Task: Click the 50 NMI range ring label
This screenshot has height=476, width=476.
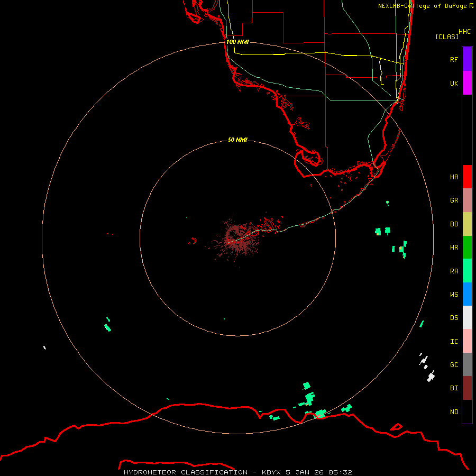Action: coord(237,140)
